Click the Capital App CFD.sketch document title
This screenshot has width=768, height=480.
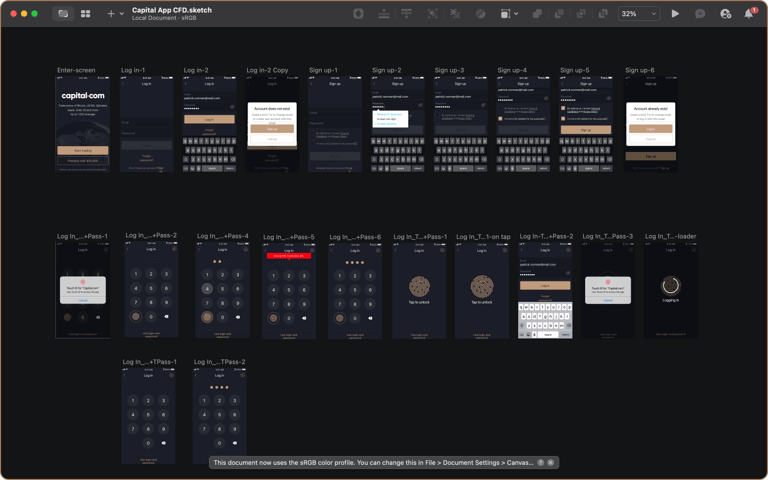[x=171, y=10]
